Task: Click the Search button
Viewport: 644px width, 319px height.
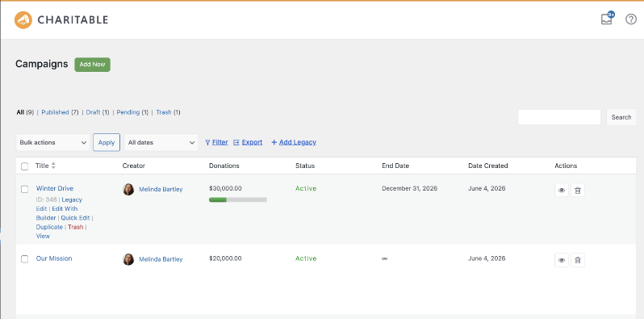Action: (x=621, y=117)
